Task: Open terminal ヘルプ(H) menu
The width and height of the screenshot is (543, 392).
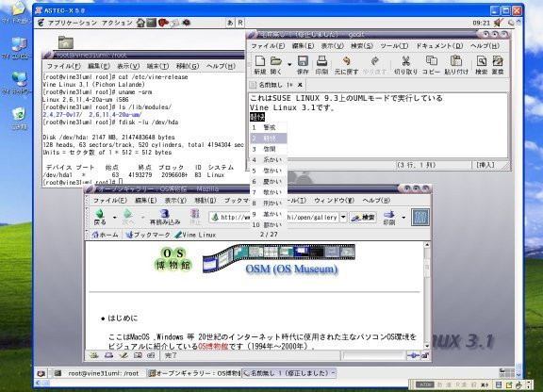Action: point(221,66)
